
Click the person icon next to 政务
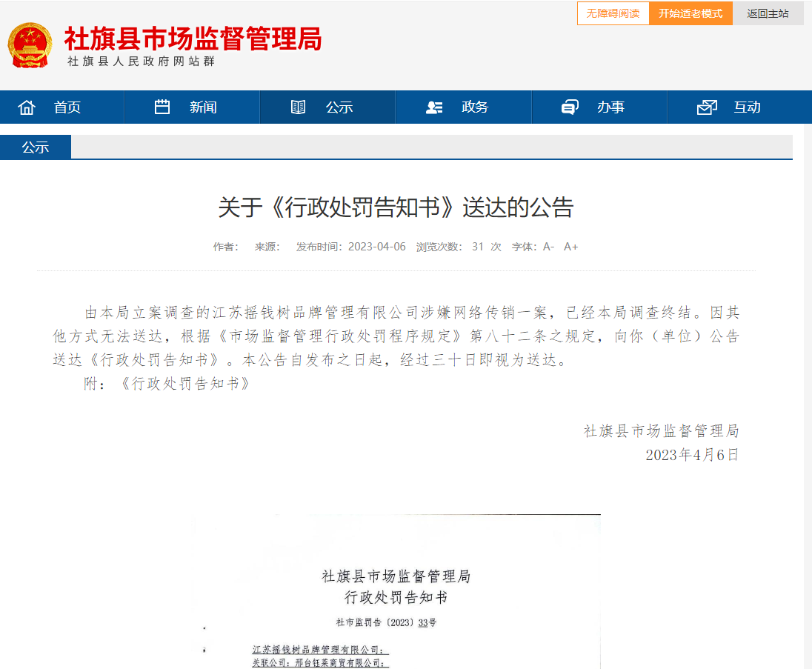click(x=434, y=107)
